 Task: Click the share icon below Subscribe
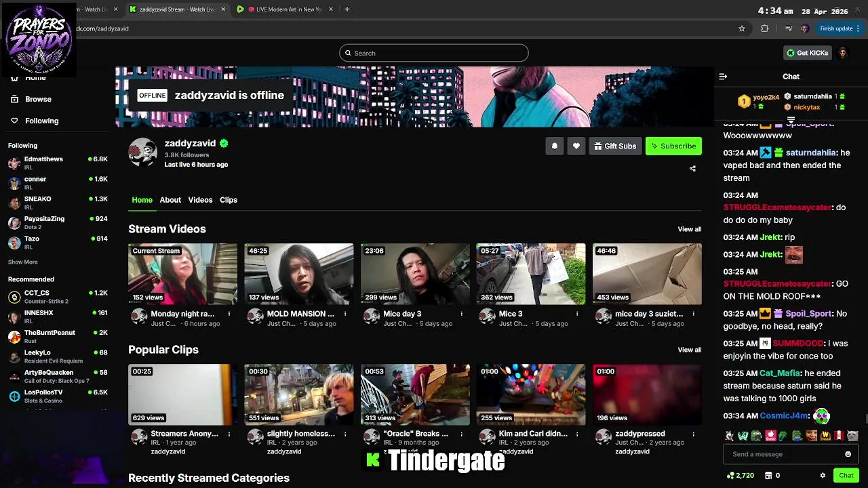coord(692,169)
